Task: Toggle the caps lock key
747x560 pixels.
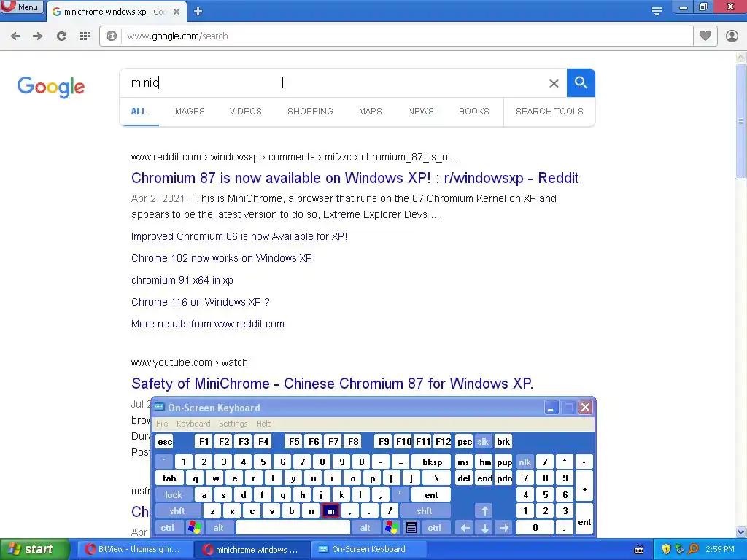Action: tap(174, 495)
